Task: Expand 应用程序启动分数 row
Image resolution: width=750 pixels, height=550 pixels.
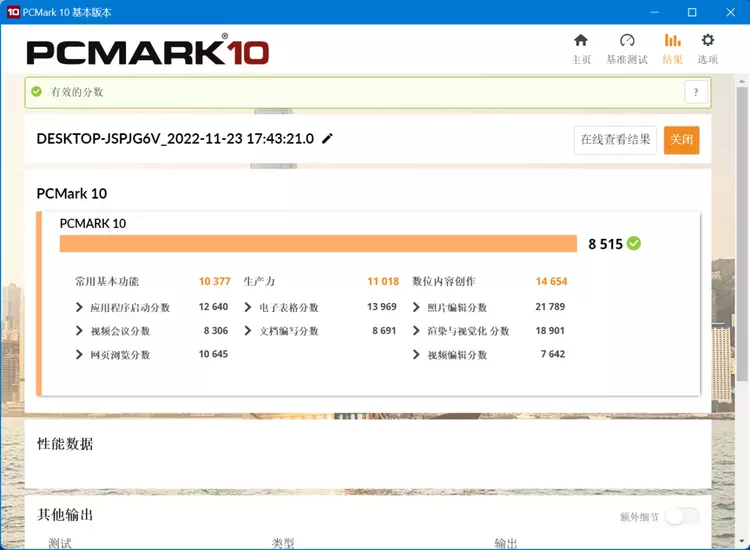Action: click(79, 307)
